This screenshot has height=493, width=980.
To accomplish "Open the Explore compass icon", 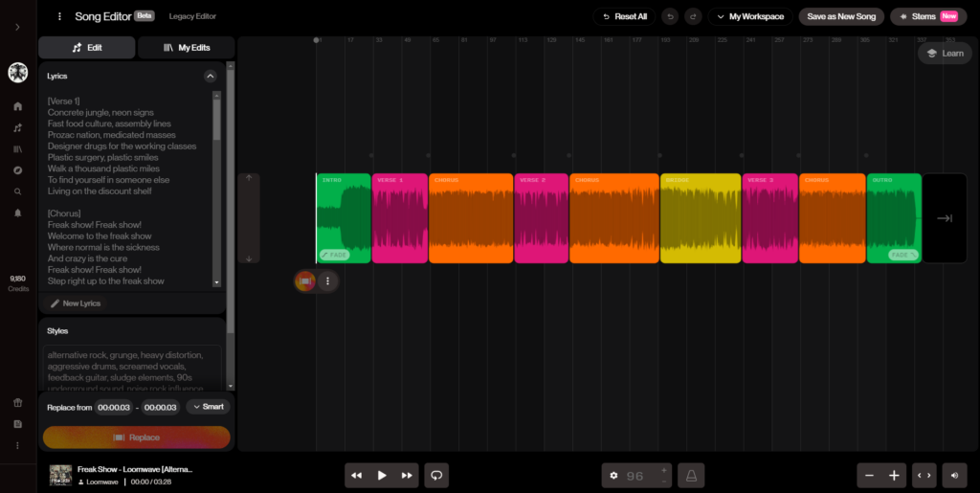I will coord(17,170).
